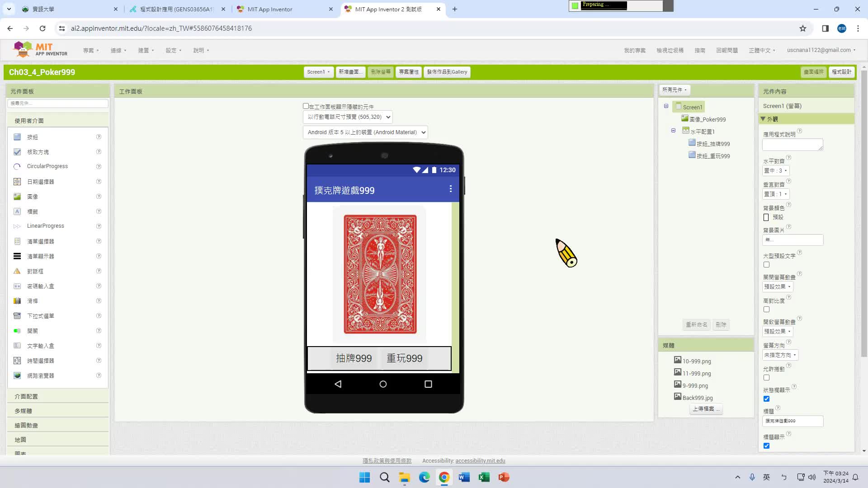Enable the large default text checkbox
Image resolution: width=868 pixels, height=488 pixels.
[766, 265]
